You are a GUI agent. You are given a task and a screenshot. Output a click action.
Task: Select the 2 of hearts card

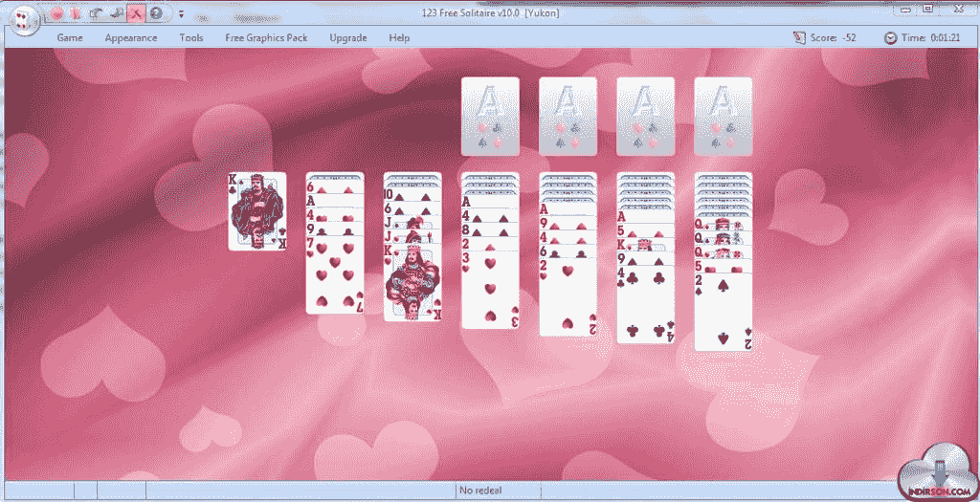coord(568,297)
